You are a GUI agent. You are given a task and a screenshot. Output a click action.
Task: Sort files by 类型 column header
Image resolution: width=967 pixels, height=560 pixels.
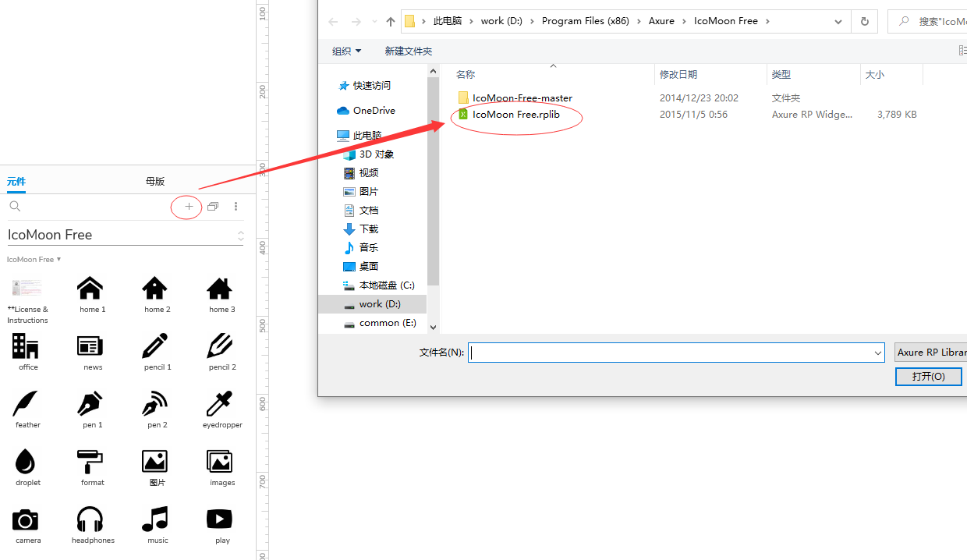[781, 75]
